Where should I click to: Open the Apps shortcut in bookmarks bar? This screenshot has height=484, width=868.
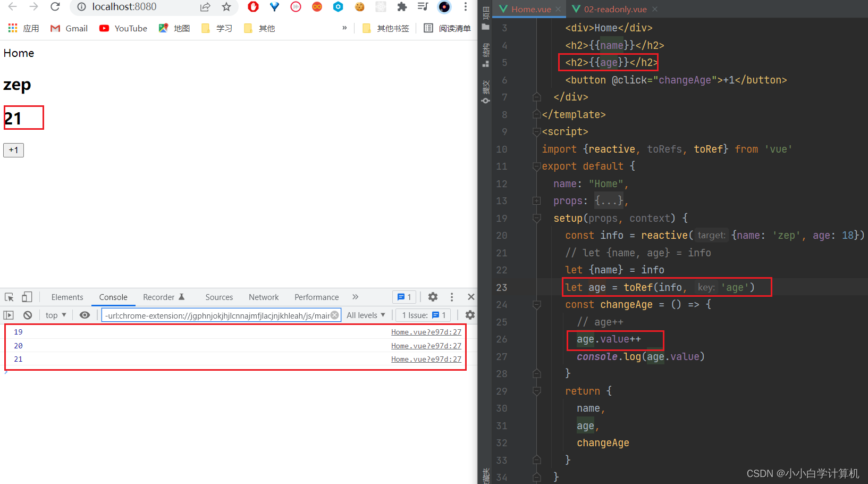coord(23,28)
